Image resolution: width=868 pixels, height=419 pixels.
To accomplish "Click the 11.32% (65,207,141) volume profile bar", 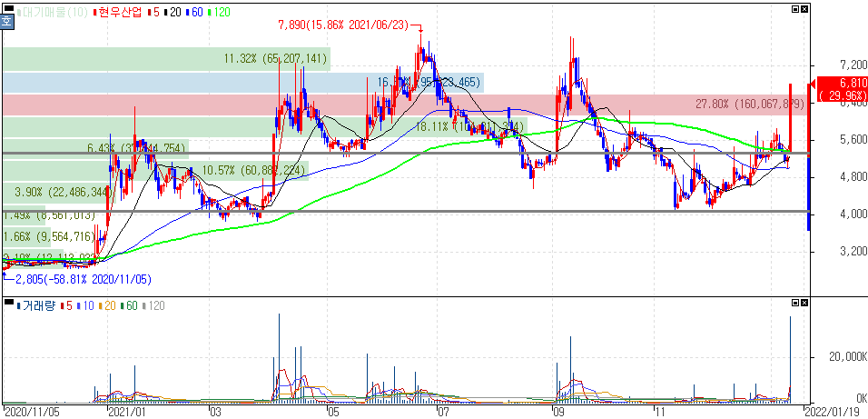I will click(x=167, y=59).
